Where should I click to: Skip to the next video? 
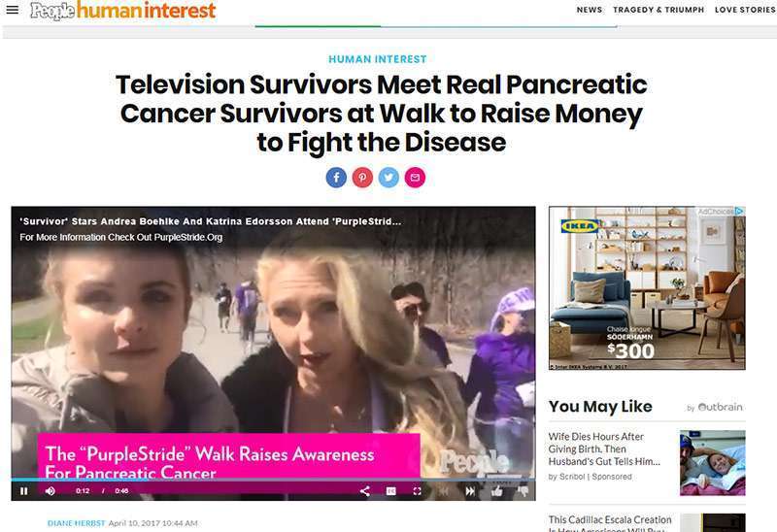tap(470, 491)
